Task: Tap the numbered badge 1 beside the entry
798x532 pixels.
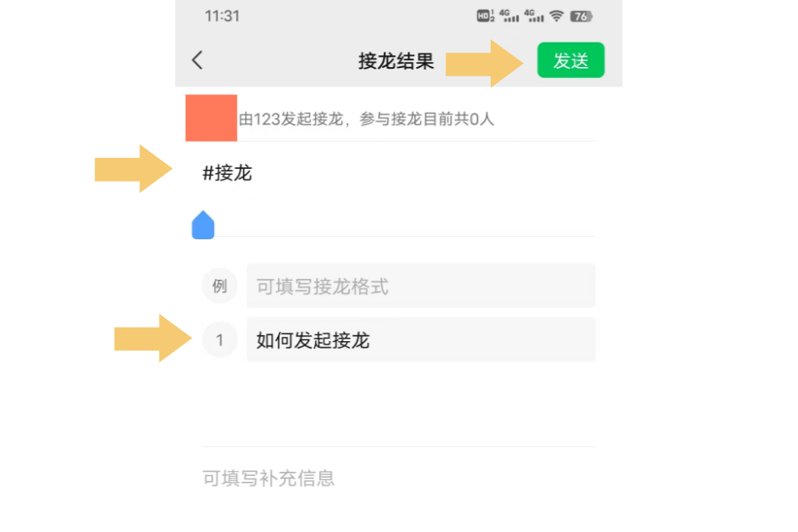Action: 219,339
